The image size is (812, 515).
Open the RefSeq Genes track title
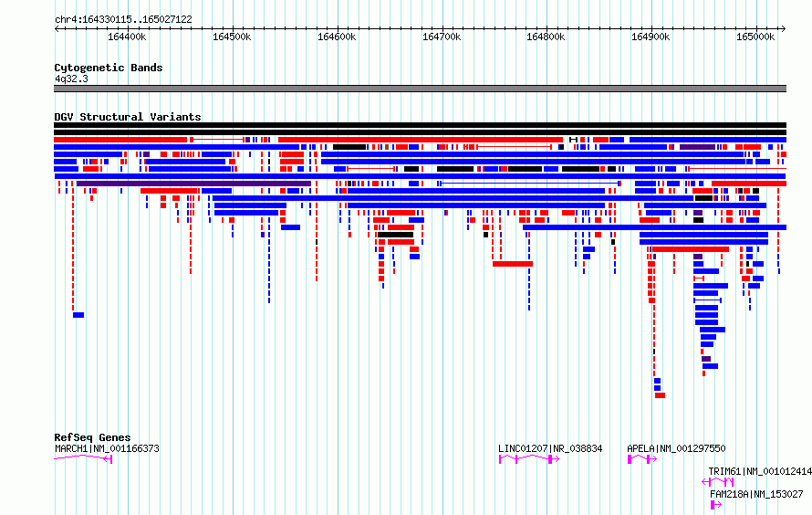[92, 437]
